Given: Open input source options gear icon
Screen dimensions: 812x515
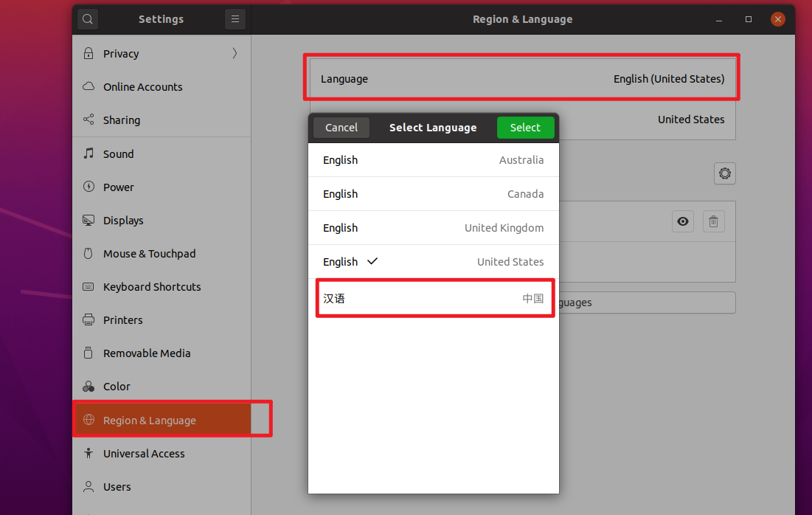Looking at the screenshot, I should click(724, 173).
